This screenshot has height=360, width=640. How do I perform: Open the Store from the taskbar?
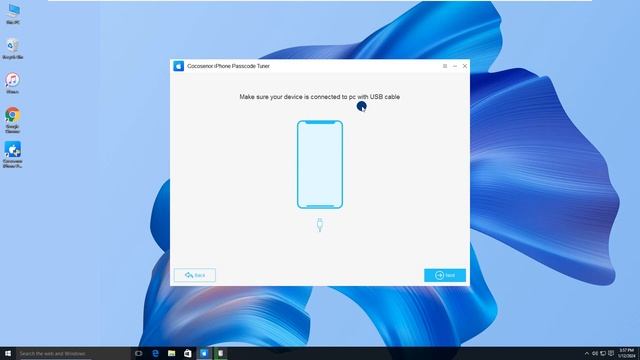[x=188, y=353]
